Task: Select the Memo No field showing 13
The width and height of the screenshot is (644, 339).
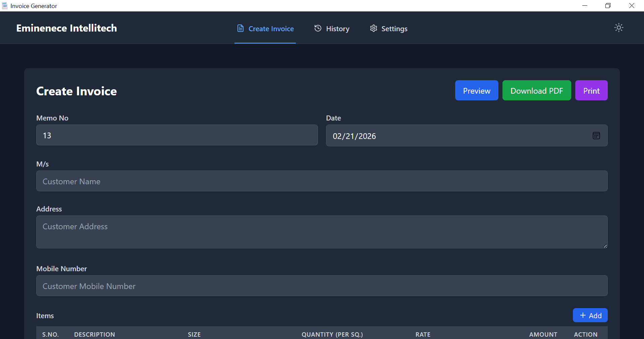Action: click(x=177, y=135)
